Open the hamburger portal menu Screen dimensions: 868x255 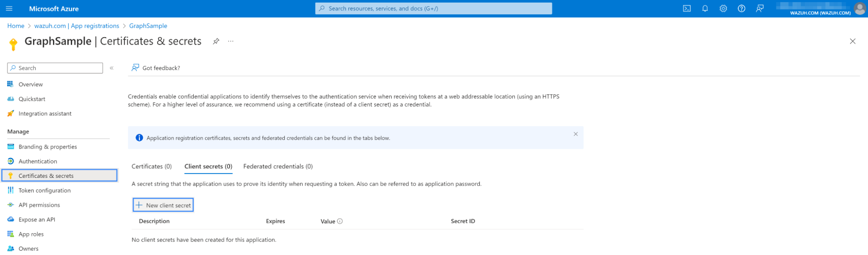9,9
